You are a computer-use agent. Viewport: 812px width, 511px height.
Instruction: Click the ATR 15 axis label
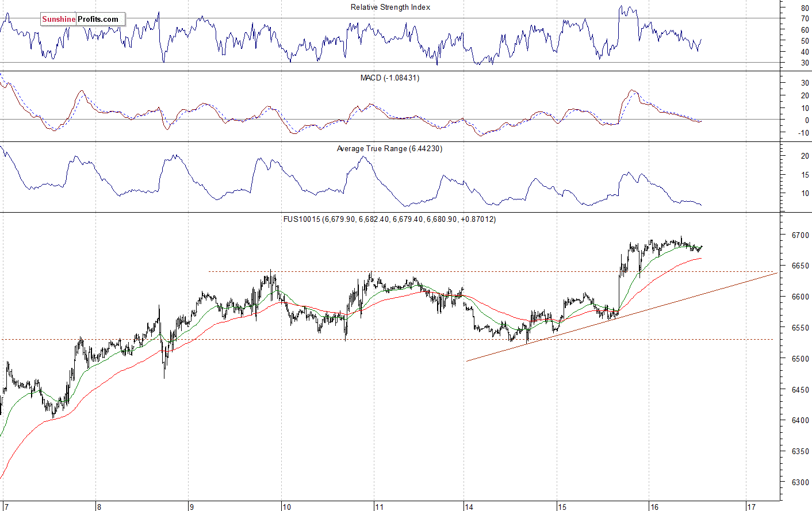tap(805, 175)
